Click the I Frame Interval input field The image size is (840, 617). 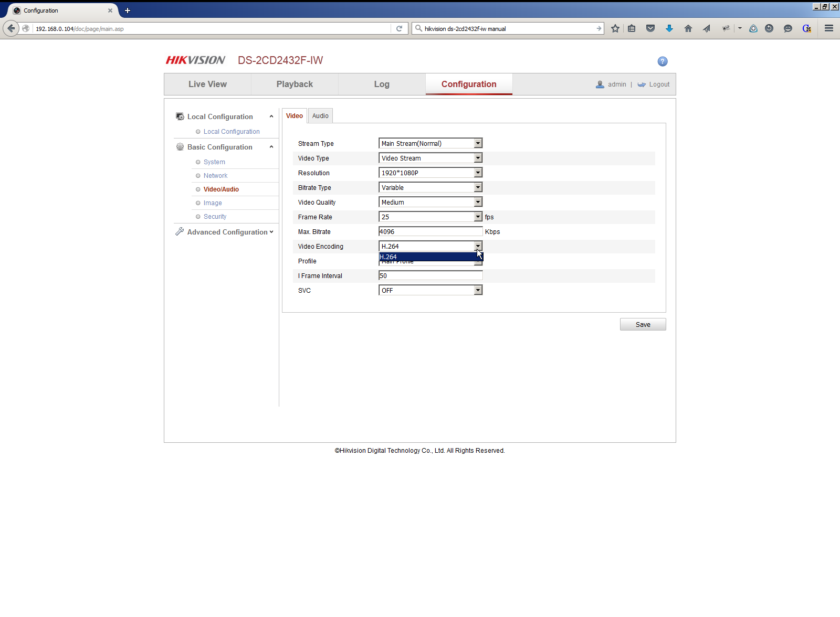click(430, 275)
